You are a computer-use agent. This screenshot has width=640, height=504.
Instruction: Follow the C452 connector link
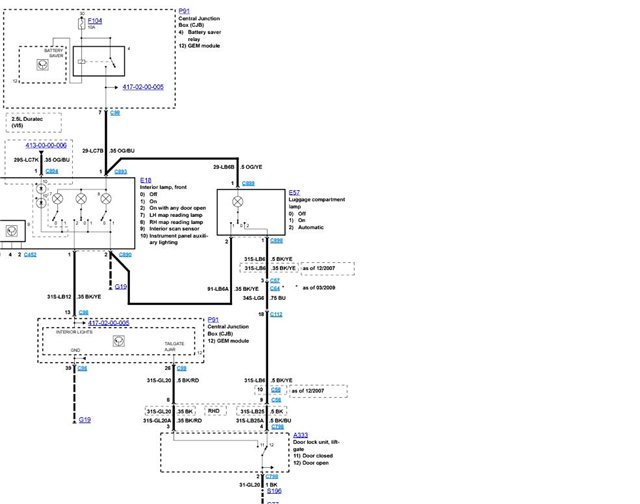(x=30, y=255)
